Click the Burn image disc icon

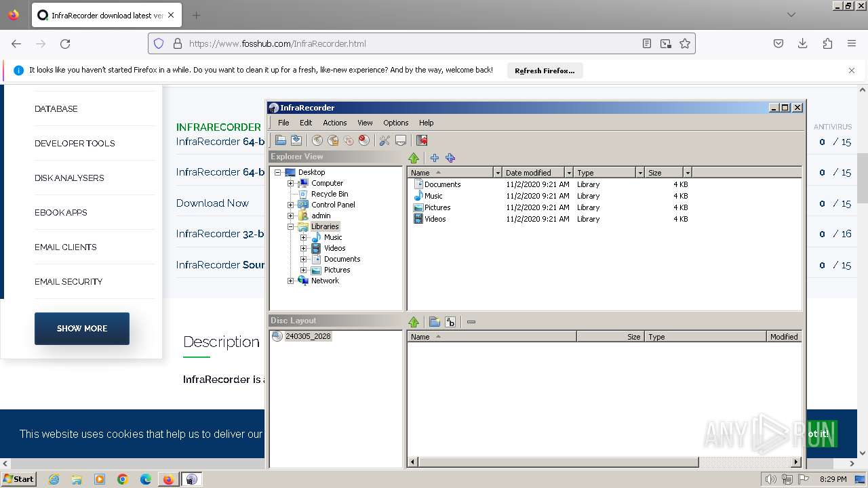333,140
